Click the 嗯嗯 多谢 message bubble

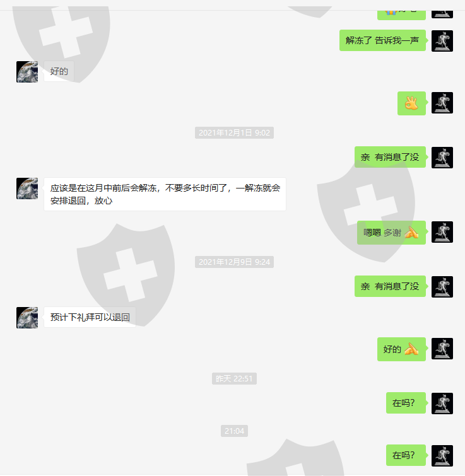[391, 233]
